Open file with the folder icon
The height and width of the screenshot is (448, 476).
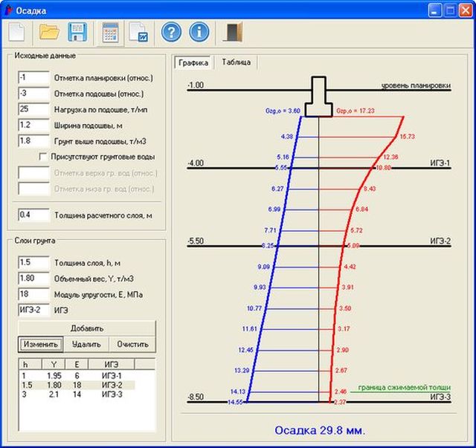49,32
